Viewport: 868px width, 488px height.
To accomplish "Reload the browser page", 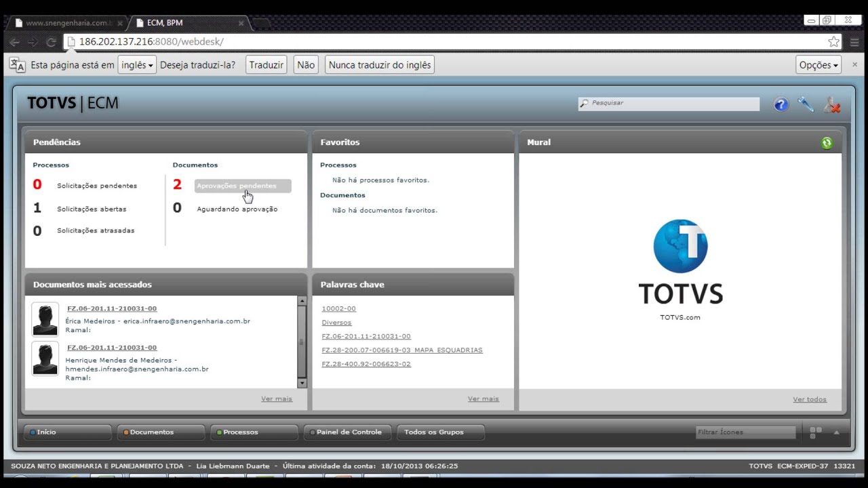I will 51,42.
